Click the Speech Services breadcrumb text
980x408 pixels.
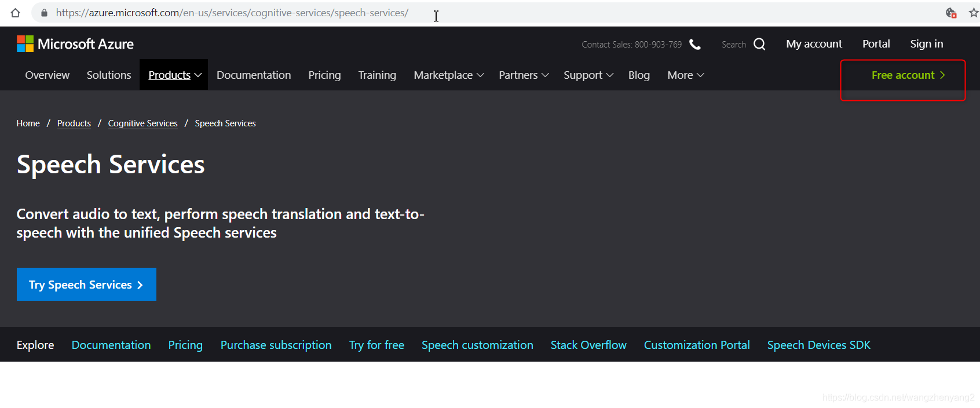pyautogui.click(x=225, y=123)
